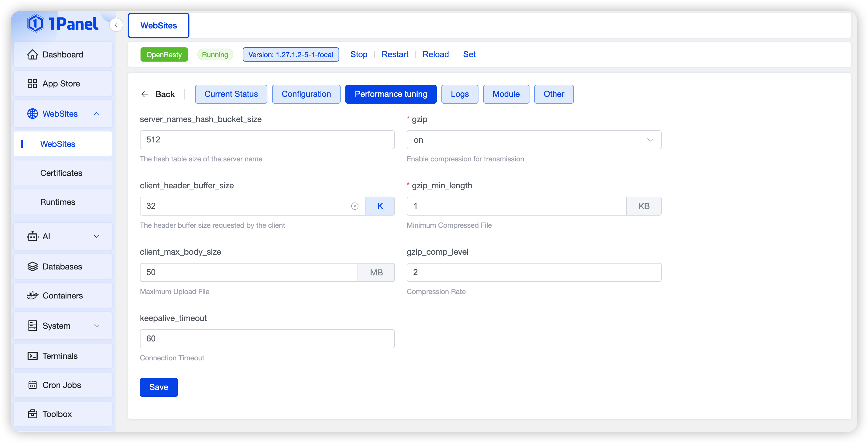Screen dimensions: 868x443
Task: Click the Databases stack icon
Action: [x=32, y=267]
